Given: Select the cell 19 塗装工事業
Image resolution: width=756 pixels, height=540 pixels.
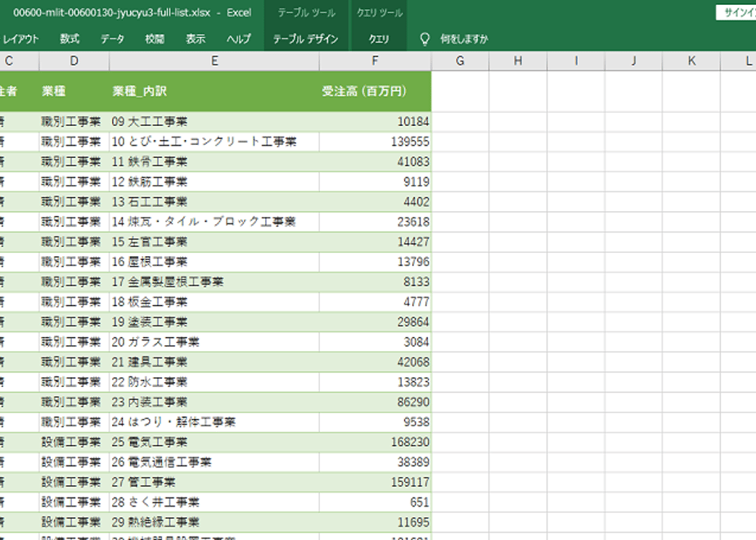Looking at the screenshot, I should tap(214, 322).
